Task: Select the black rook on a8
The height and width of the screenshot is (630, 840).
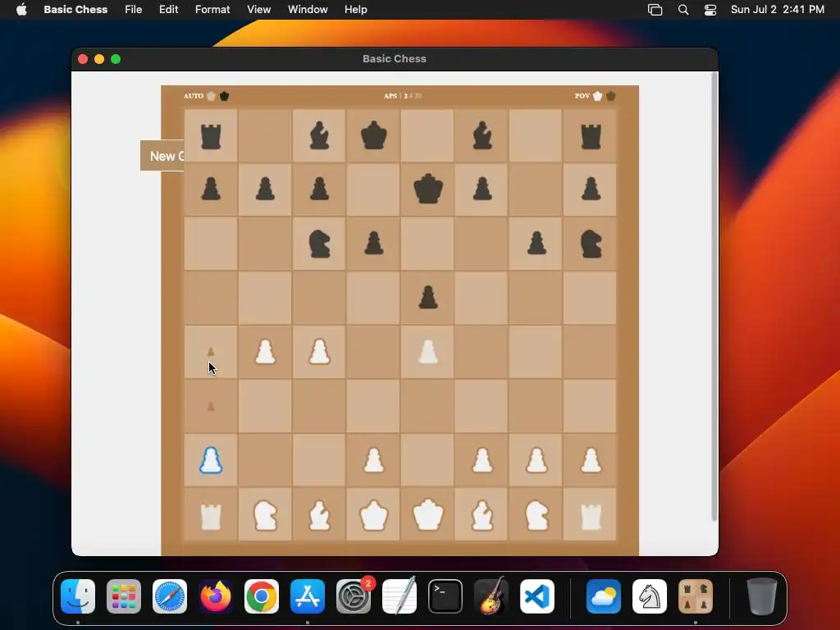Action: [x=211, y=136]
